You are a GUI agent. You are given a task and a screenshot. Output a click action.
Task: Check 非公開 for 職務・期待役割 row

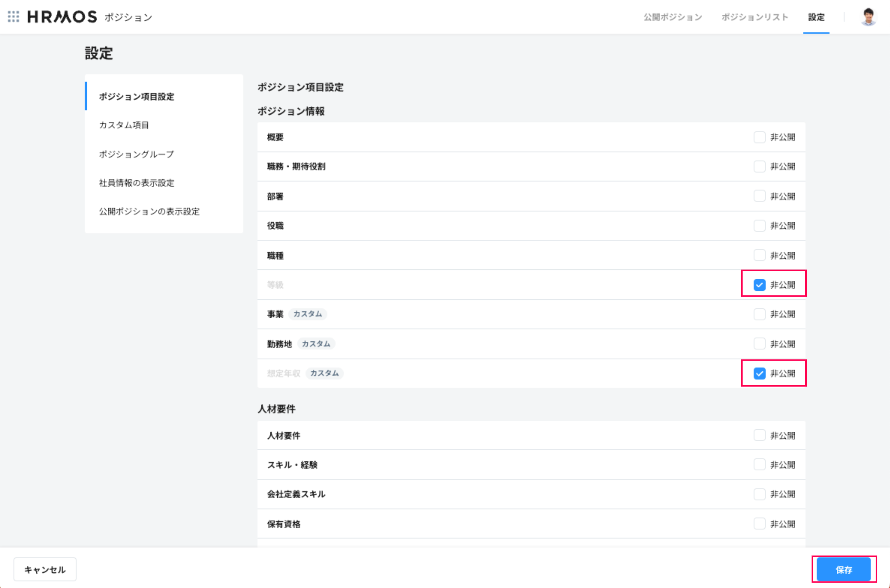coord(759,166)
